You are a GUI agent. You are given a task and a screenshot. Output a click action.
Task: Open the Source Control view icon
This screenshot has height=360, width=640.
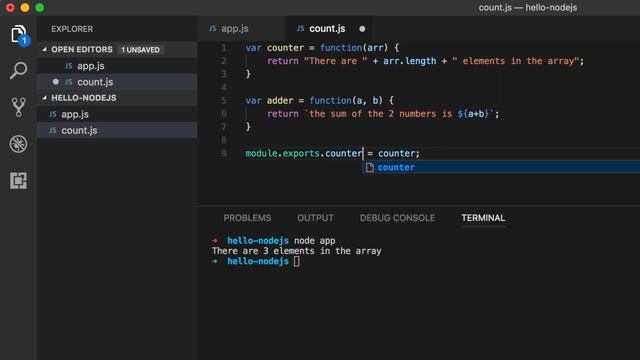point(18,107)
